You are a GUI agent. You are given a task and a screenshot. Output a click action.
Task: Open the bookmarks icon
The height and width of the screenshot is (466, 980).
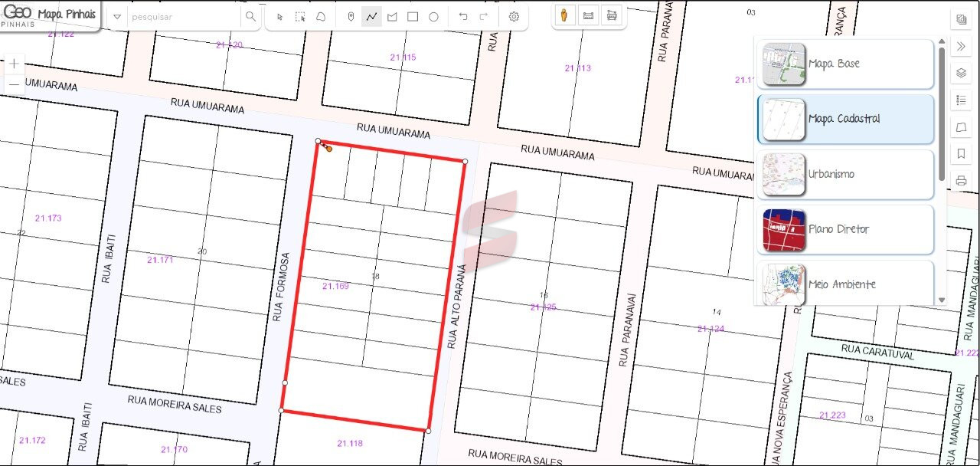click(962, 154)
